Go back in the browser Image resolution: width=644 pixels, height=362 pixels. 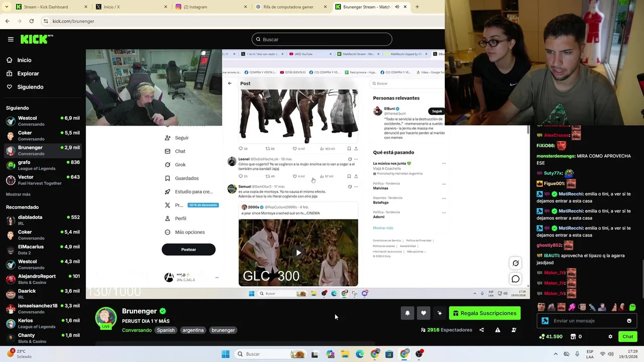click(x=7, y=21)
